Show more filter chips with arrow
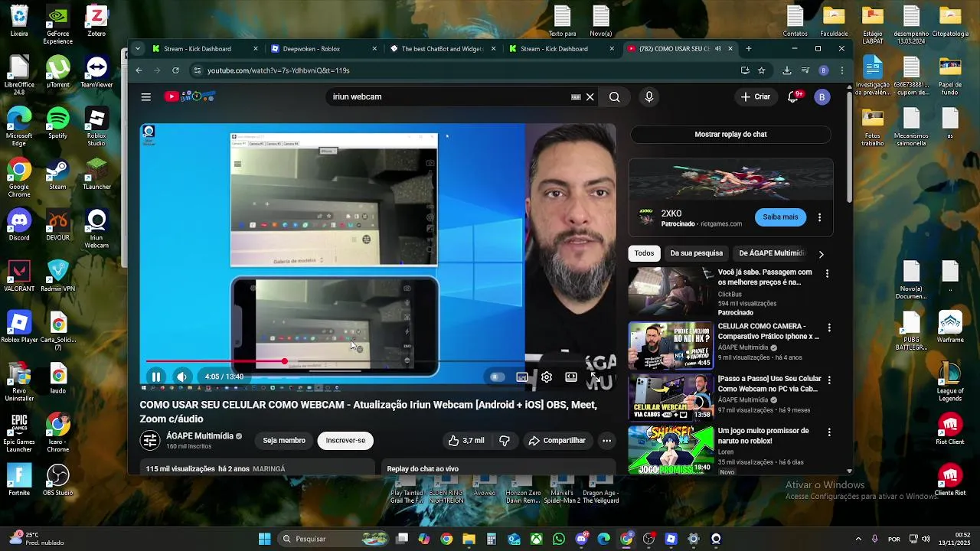 pos(821,254)
